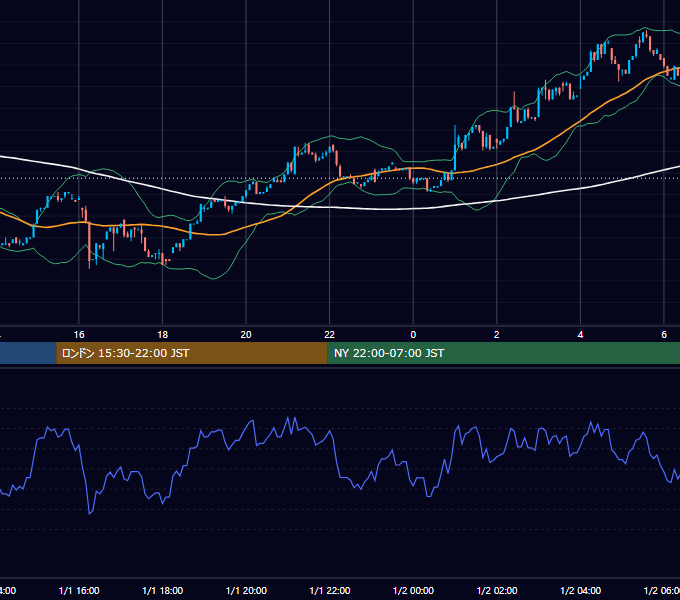Click the 1/2 02:00 date label
This screenshot has width=680, height=600.
pyautogui.click(x=497, y=590)
